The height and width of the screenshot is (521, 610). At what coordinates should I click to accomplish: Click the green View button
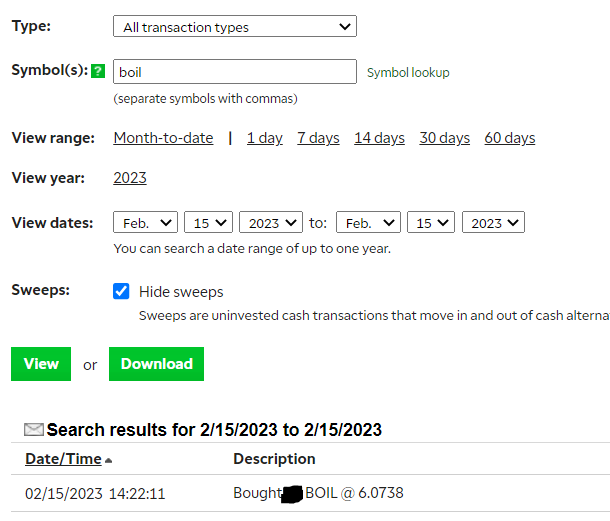click(x=41, y=364)
